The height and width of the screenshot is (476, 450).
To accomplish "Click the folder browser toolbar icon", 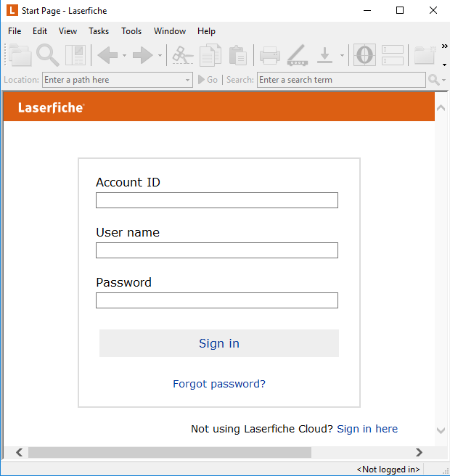I will [20, 55].
